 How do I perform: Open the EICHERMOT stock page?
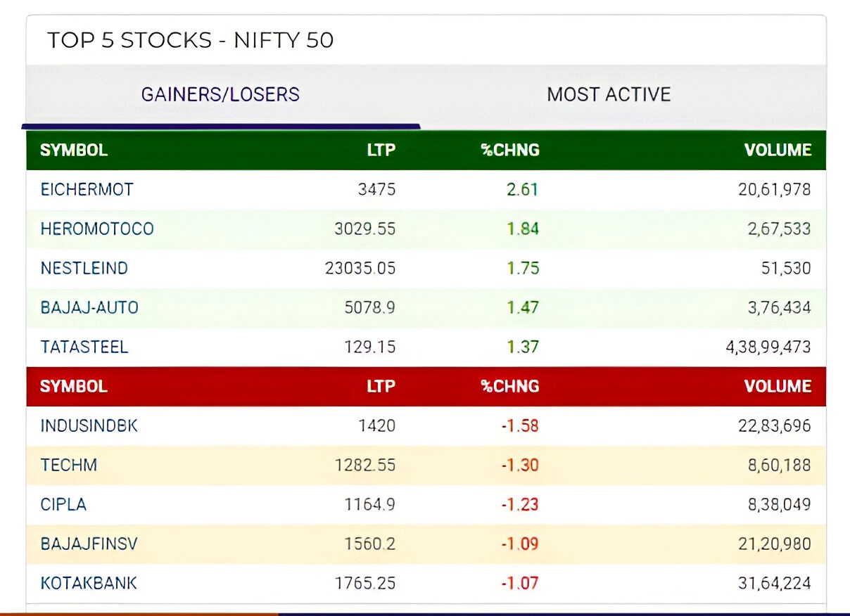[x=86, y=188]
